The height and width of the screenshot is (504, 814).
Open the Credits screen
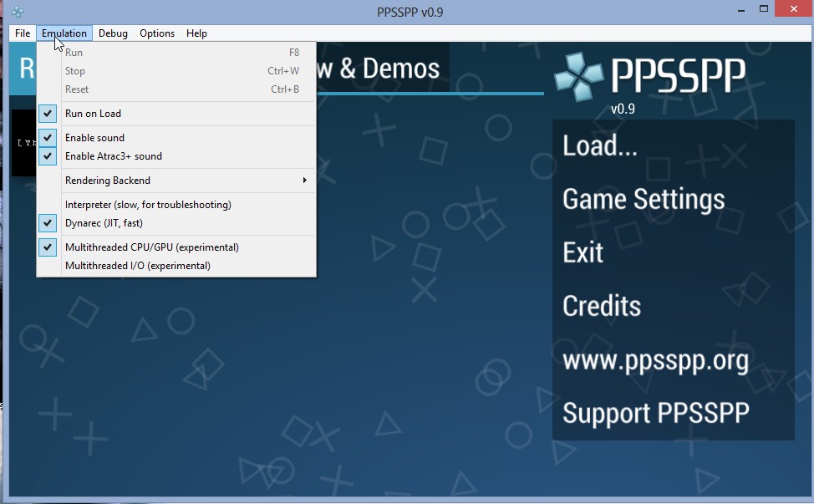pyautogui.click(x=602, y=306)
